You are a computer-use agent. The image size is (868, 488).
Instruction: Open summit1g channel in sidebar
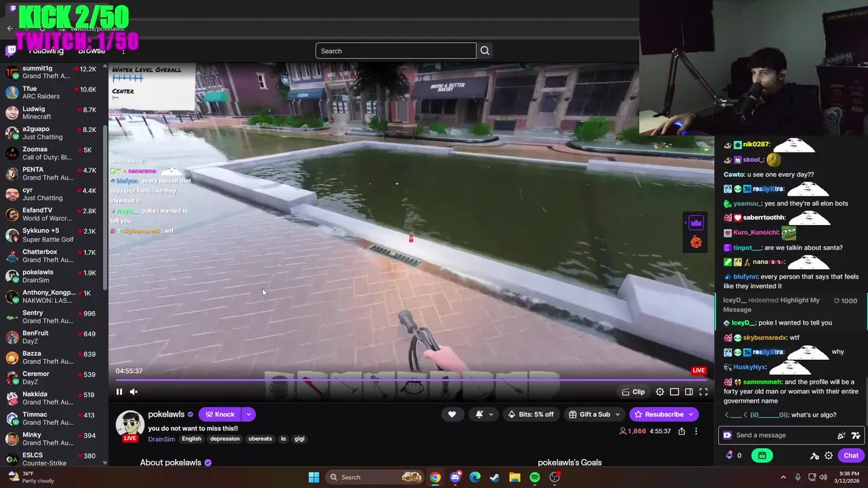pos(52,72)
